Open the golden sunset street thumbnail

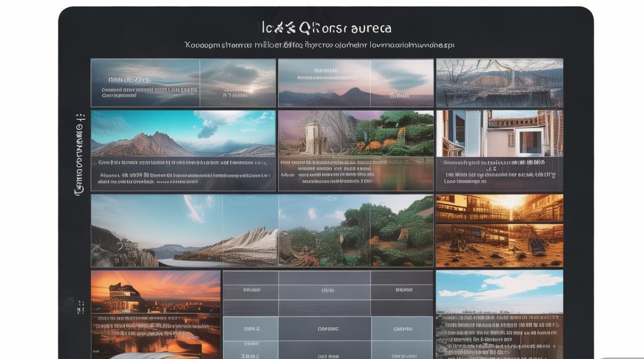499,208
